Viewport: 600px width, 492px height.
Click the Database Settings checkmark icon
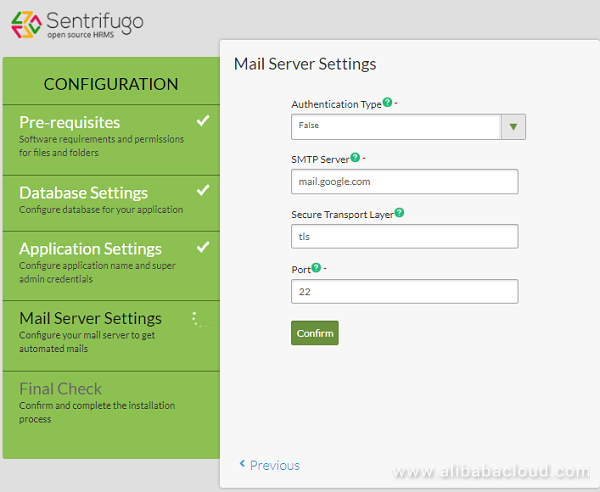[203, 190]
